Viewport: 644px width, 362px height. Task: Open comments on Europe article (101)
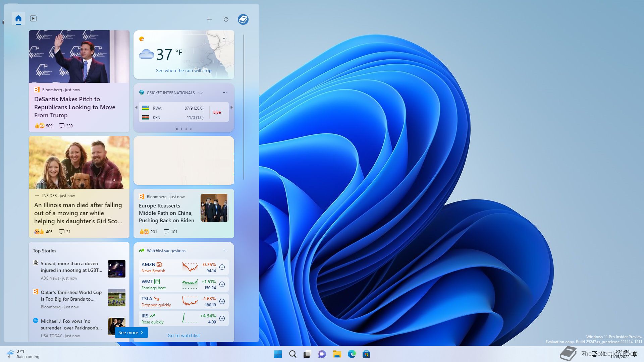point(170,232)
